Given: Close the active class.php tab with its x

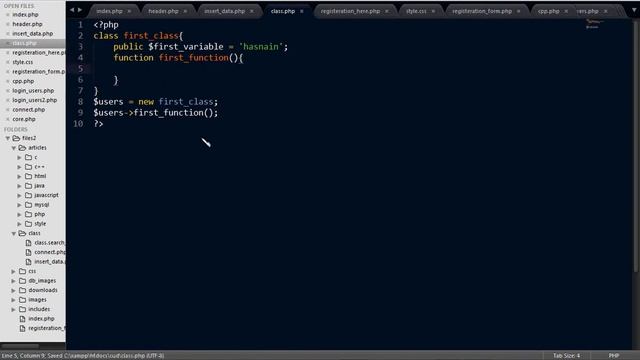Looking at the screenshot, I should point(302,11).
